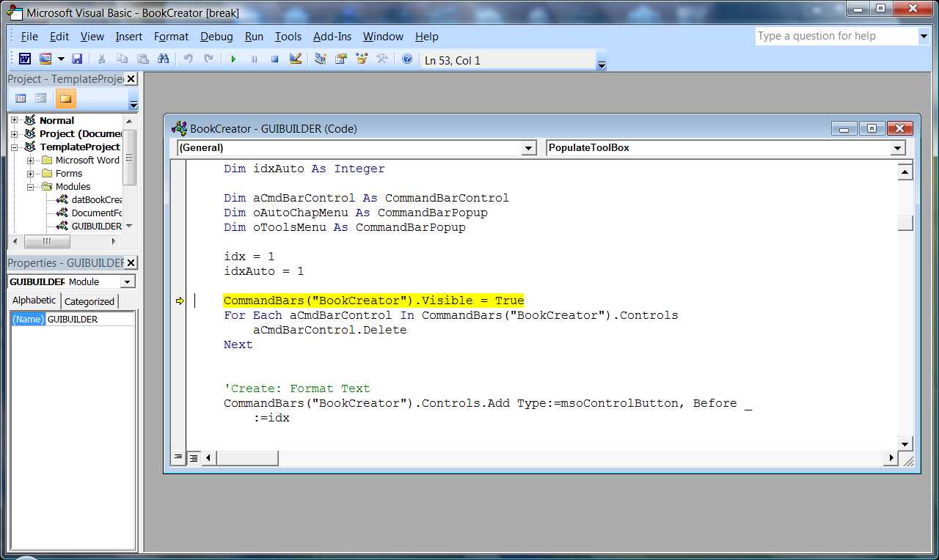The width and height of the screenshot is (939, 560).
Task: Select the datBookCreator module in tree
Action: (x=97, y=199)
